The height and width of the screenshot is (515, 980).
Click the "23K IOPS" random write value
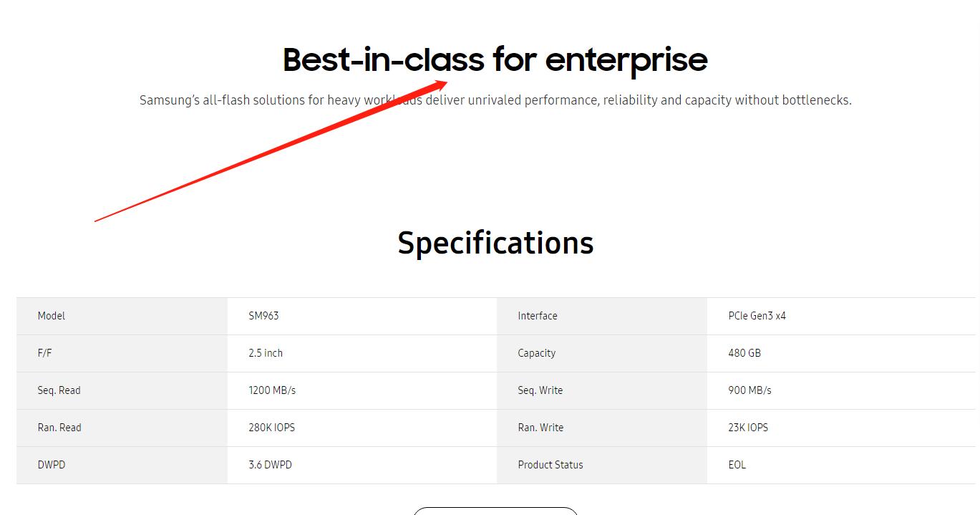click(748, 428)
